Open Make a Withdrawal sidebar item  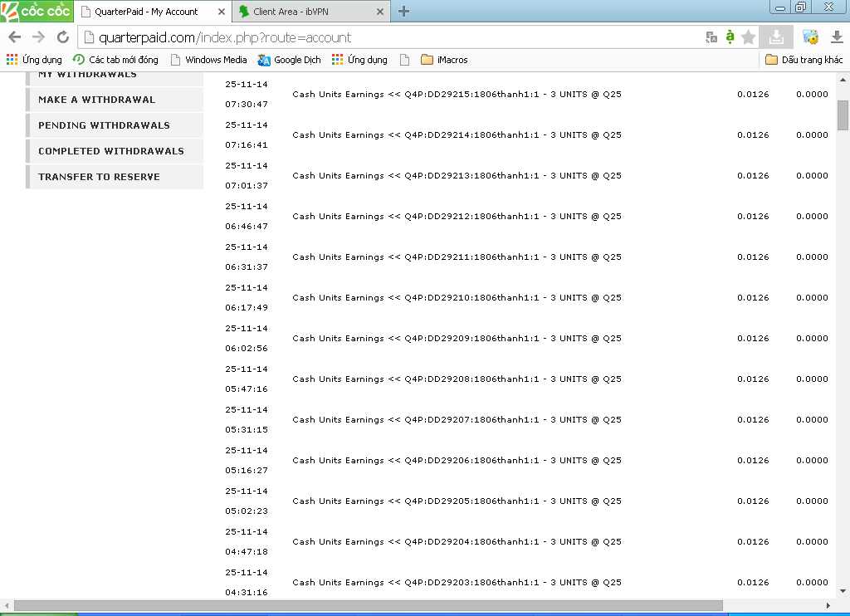coord(115,100)
